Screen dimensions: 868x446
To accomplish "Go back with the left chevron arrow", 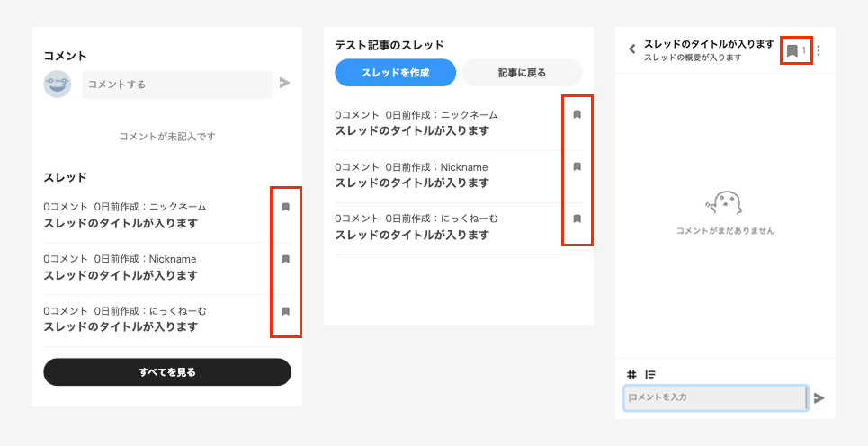I will coord(631,49).
